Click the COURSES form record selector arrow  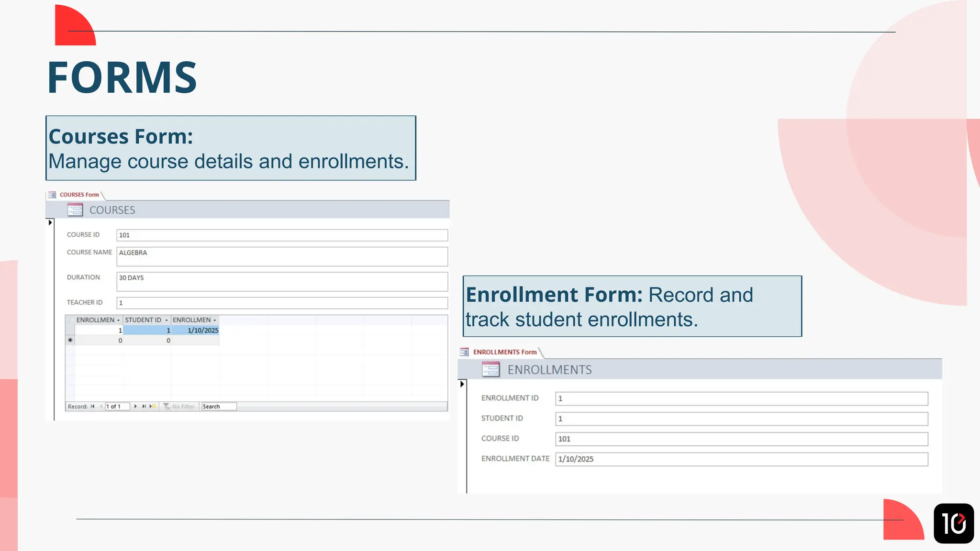(50, 222)
